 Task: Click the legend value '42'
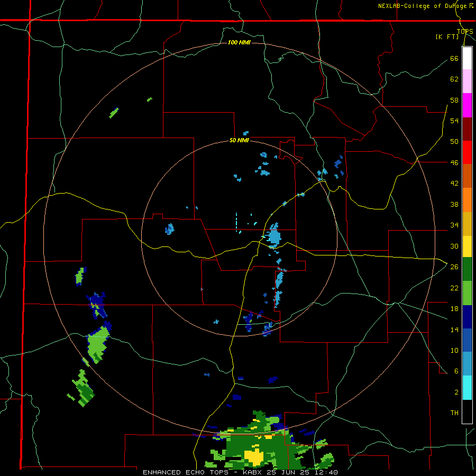click(454, 183)
